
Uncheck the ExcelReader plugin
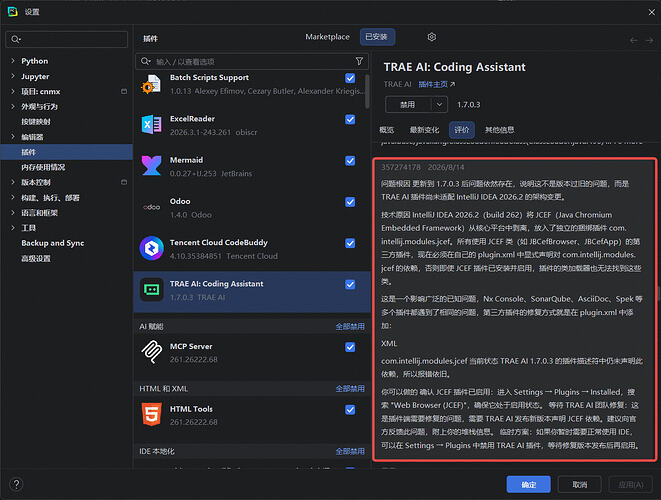350,119
